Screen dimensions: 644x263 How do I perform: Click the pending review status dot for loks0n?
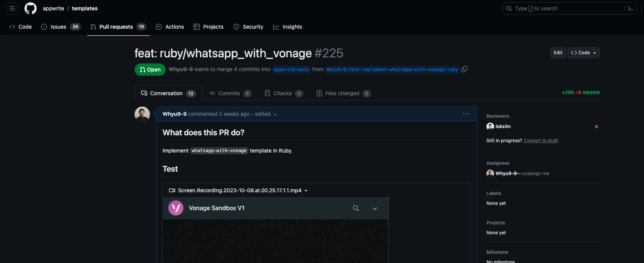[597, 127]
